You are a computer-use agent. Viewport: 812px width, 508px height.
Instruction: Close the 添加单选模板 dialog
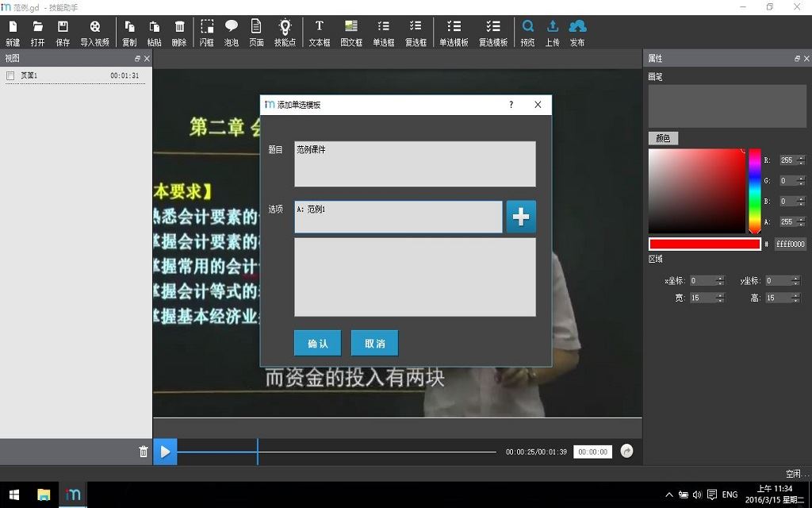(x=538, y=105)
